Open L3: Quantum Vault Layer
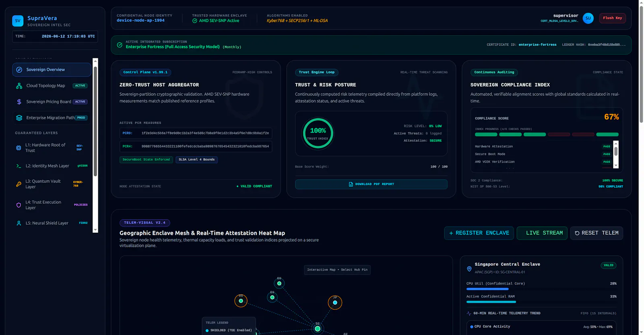 (x=52, y=184)
